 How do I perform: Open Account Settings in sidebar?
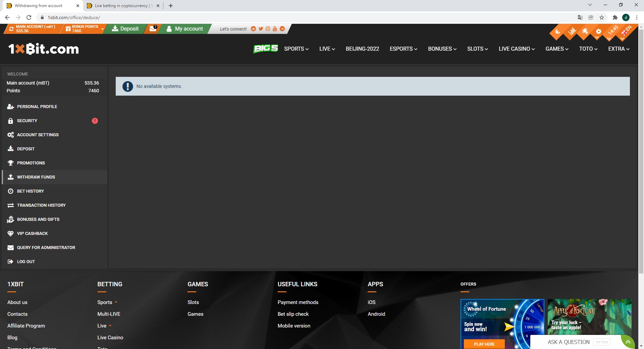point(54,135)
